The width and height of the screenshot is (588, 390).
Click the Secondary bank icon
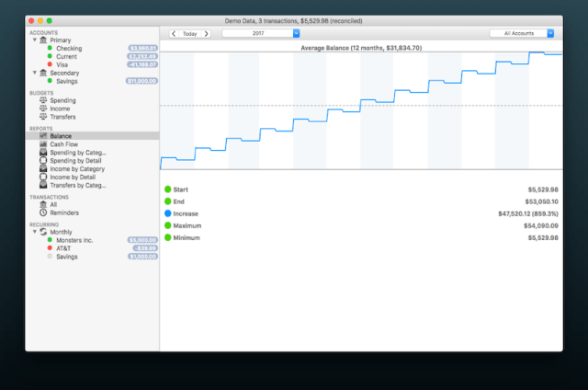pyautogui.click(x=43, y=73)
